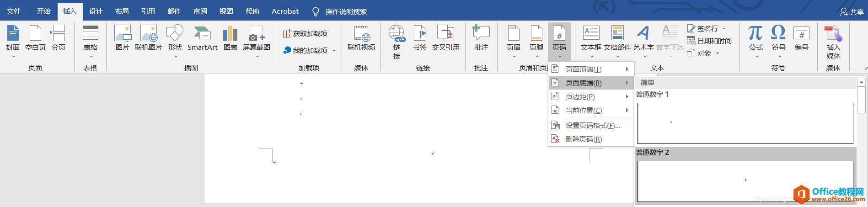This screenshot has width=868, height=207.
Task: Open the shapes (形状) gallery
Action: click(175, 41)
